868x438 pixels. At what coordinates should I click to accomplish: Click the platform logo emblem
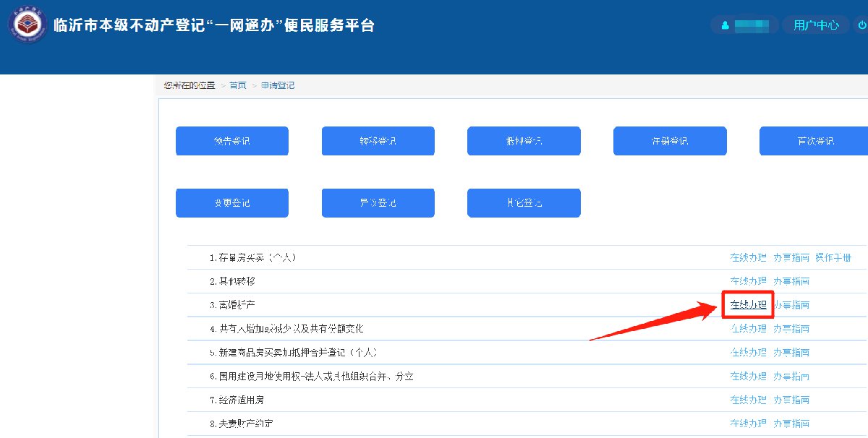point(27,24)
